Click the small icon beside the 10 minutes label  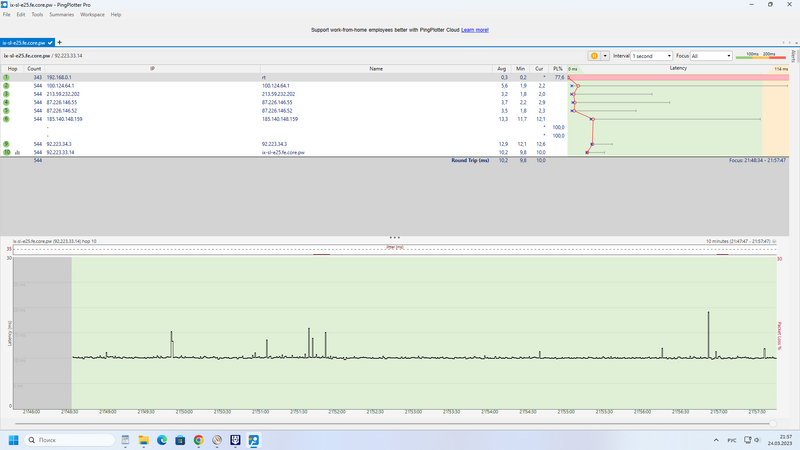point(774,241)
